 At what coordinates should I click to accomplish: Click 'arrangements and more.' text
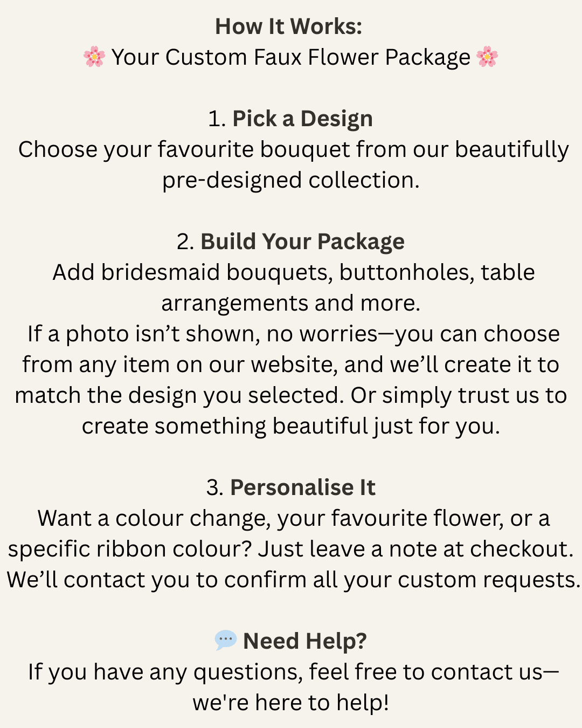[291, 303]
